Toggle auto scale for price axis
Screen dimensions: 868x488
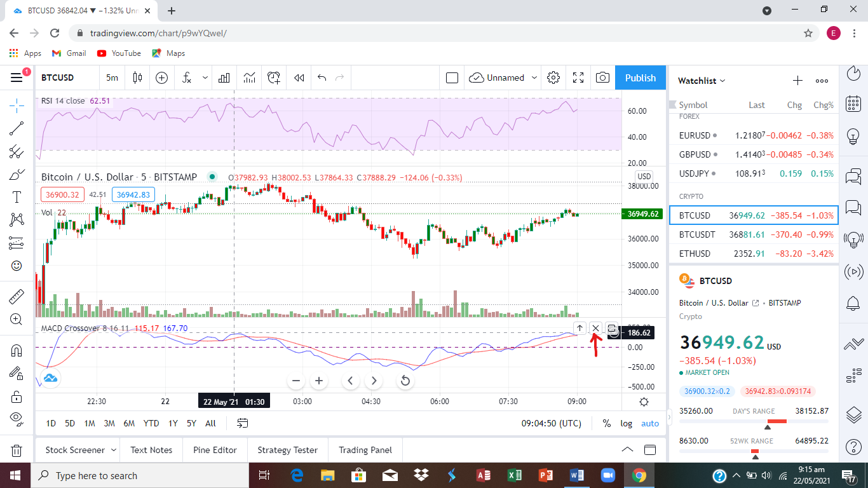point(650,423)
